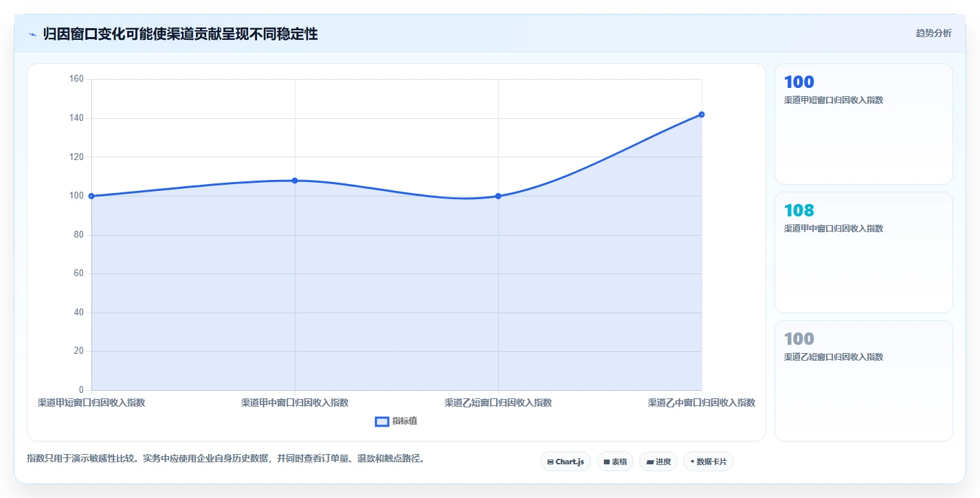
Task: Click card label 渠道甲中窗口归因收入指数
Action: click(834, 229)
